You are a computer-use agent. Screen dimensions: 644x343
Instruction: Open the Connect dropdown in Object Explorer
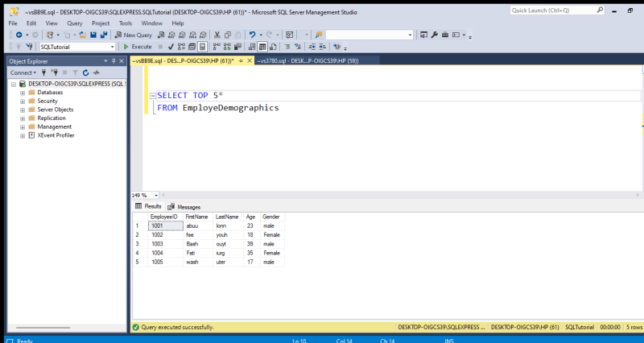[23, 72]
